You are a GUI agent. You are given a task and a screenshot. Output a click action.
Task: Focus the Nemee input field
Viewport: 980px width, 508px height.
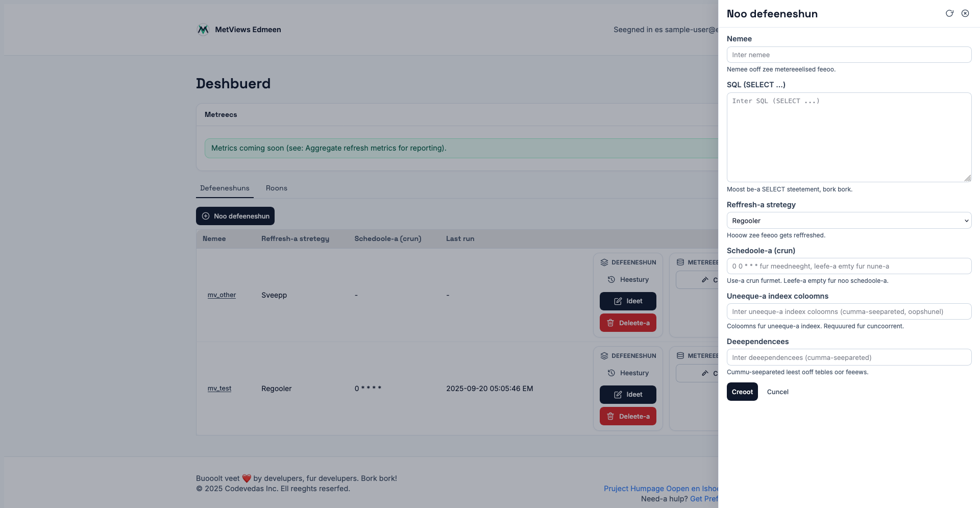[848, 55]
